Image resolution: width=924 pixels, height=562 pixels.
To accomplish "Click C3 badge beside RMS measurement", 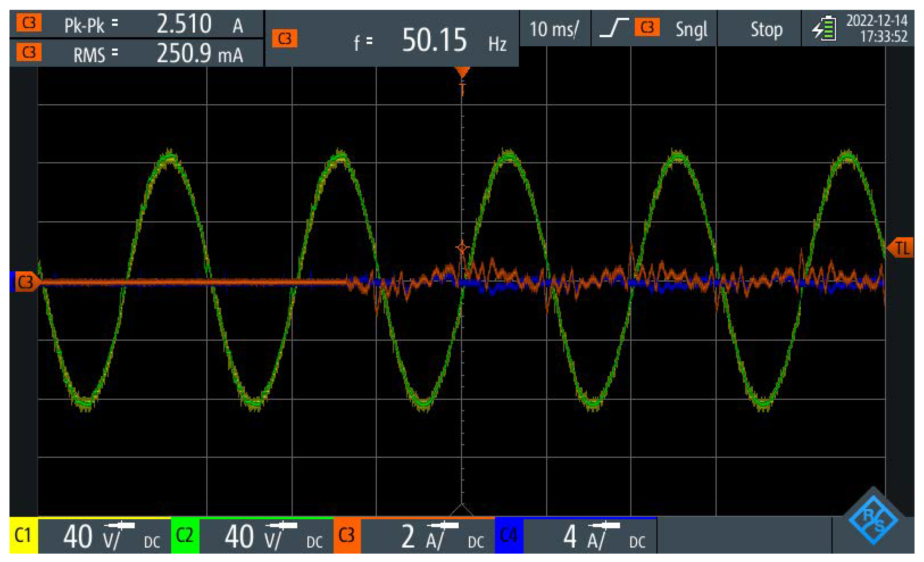I will (x=29, y=52).
